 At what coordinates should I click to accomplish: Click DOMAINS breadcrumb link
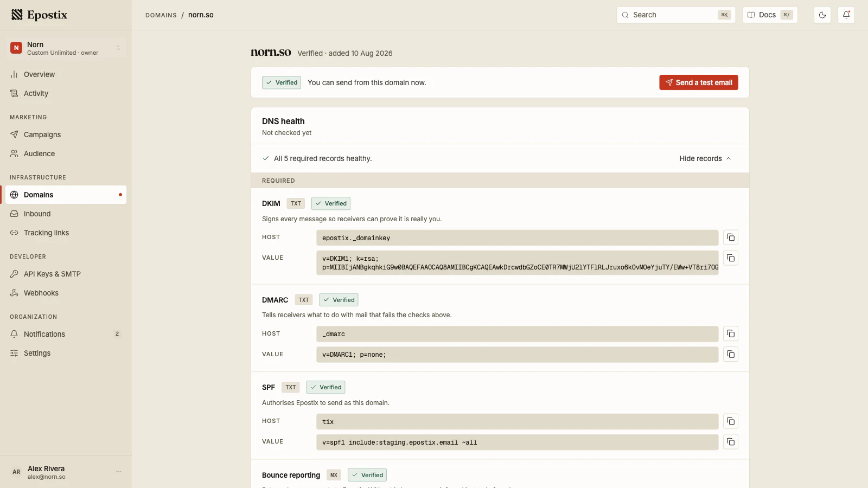[x=161, y=15]
